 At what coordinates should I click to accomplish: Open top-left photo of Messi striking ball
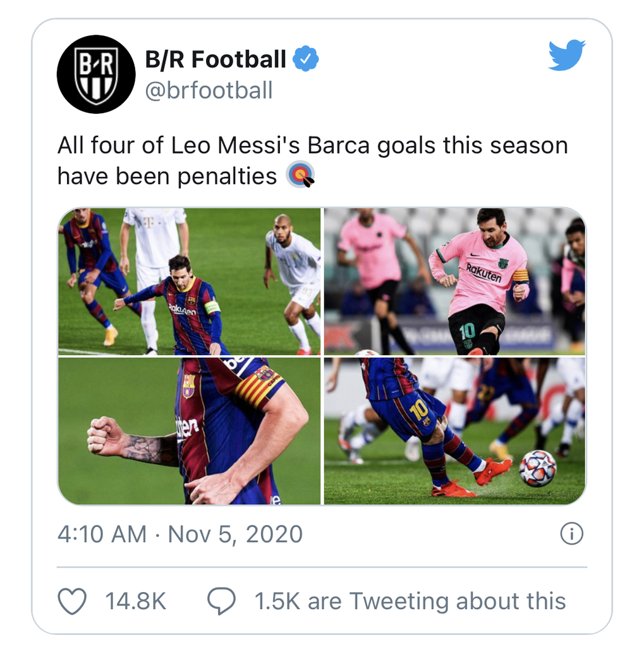point(189,281)
